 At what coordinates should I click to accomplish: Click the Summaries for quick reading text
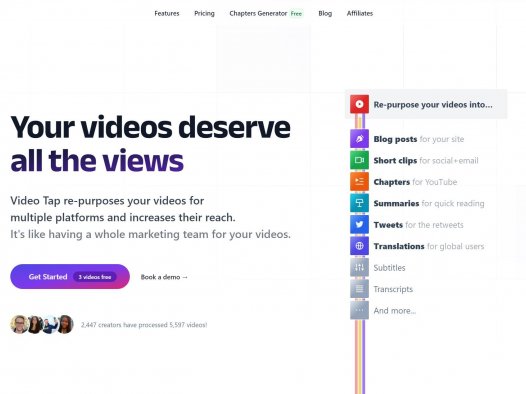click(x=429, y=204)
